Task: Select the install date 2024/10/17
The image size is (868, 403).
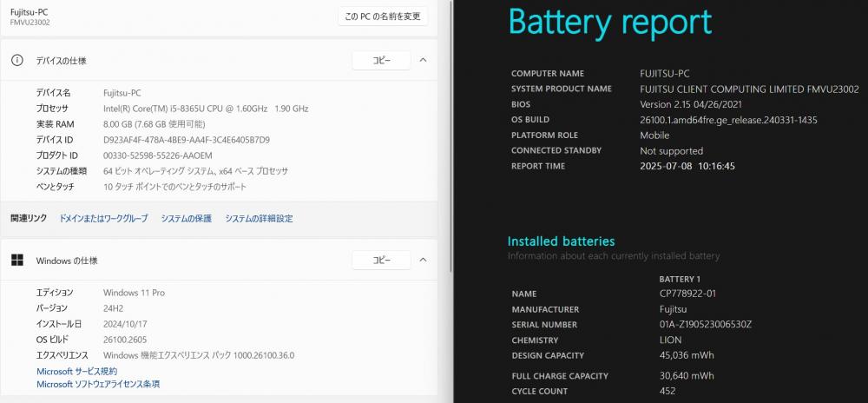Action: [x=125, y=324]
